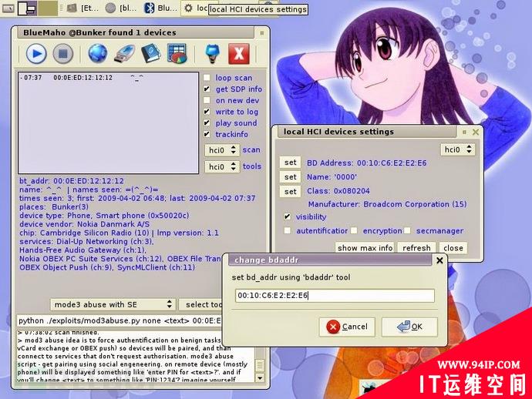Toggle visibility checkbox in HCI settings

coord(288,216)
